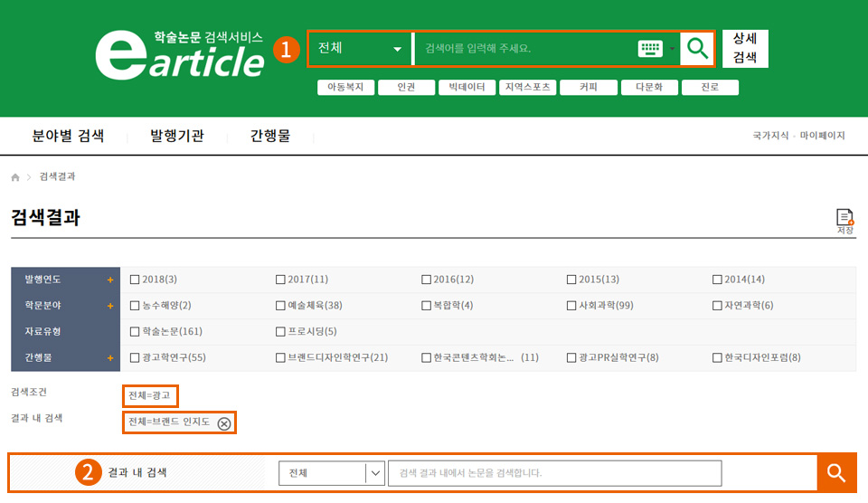Check the 브랜드디자인학연구(21) checkbox
The height and width of the screenshot is (503, 868).
(280, 358)
